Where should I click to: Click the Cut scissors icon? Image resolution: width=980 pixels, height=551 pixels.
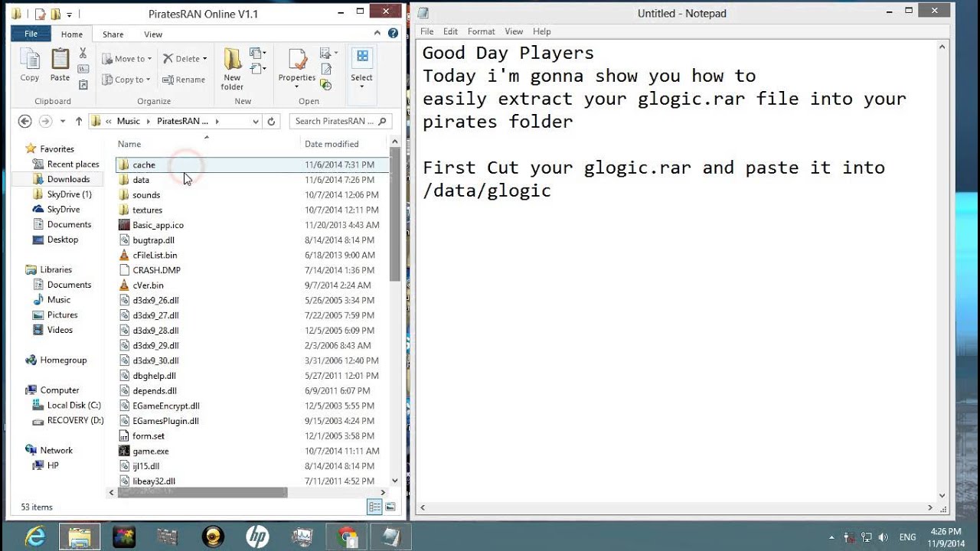83,54
